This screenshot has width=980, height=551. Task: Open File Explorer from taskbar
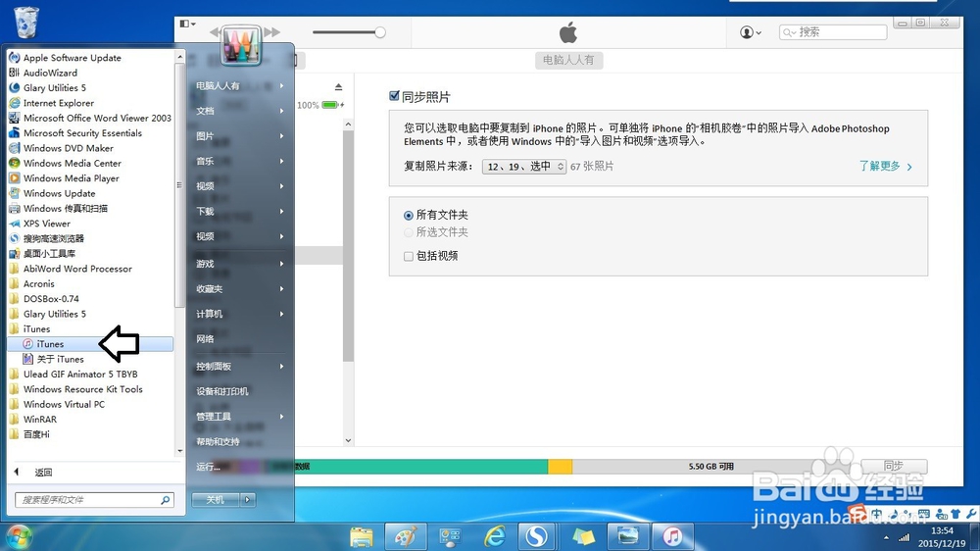click(362, 536)
